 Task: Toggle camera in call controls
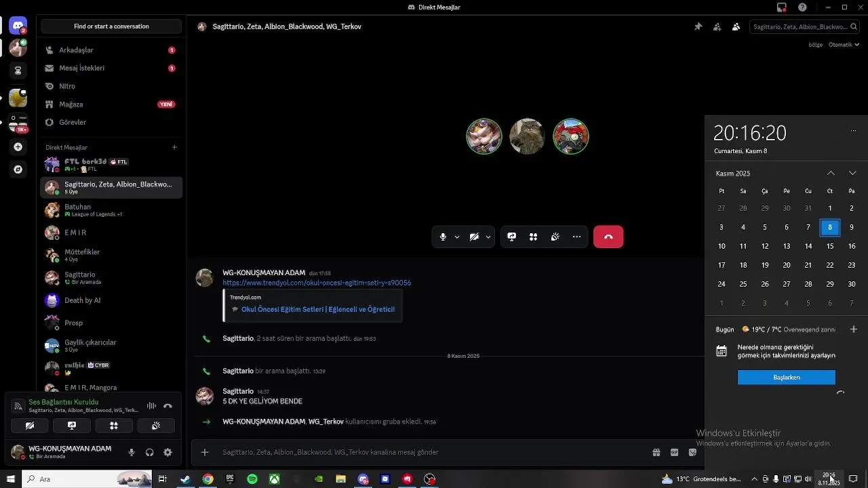click(474, 237)
